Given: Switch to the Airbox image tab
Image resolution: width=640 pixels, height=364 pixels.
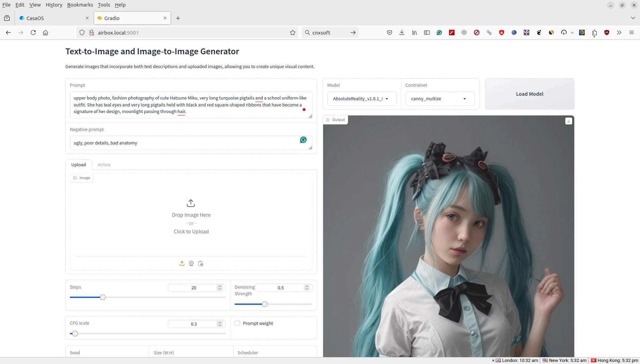Looking at the screenshot, I should pos(104,165).
